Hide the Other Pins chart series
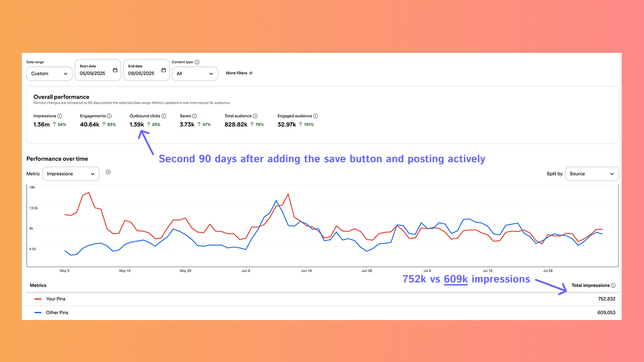 (x=57, y=312)
